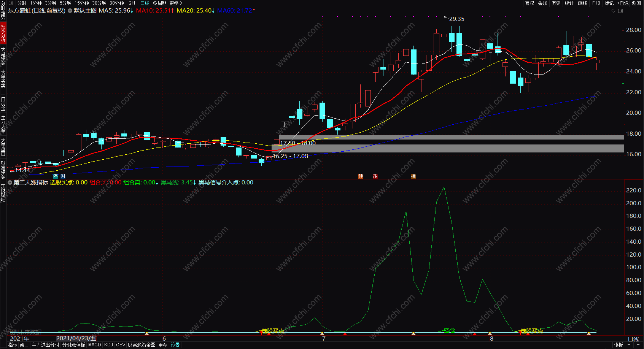Switch to the 2H period
644x349 pixels.
[132, 3]
